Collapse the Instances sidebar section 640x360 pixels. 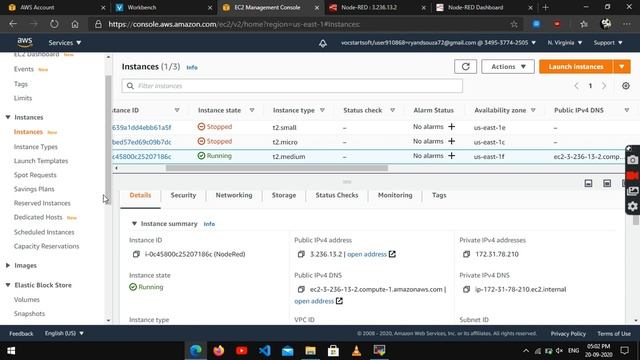tap(8, 117)
